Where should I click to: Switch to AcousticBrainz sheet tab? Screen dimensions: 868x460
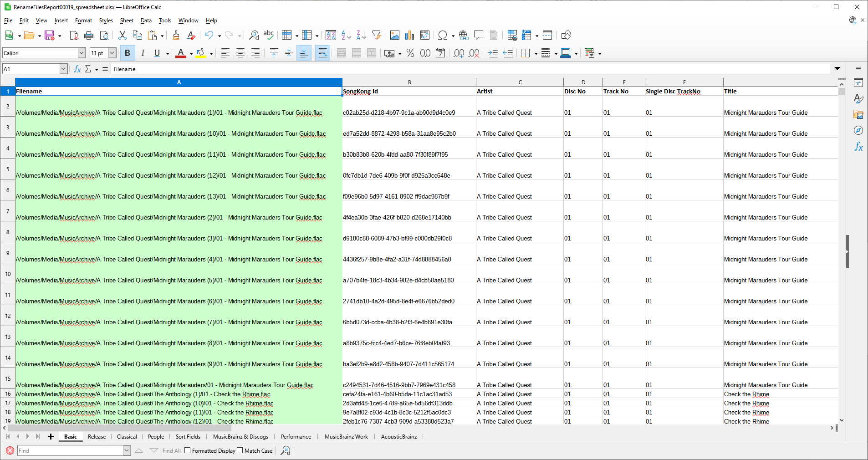399,437
